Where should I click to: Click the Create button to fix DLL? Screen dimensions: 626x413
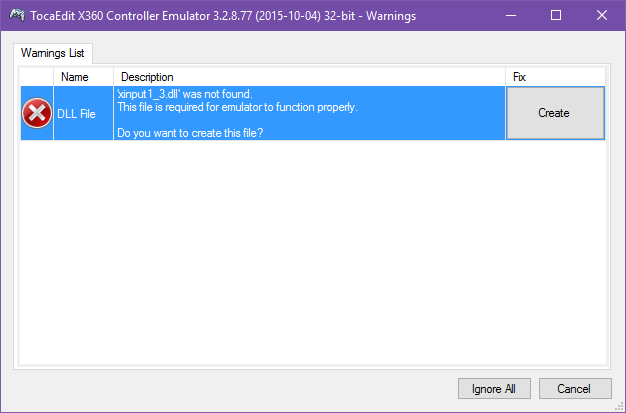(x=555, y=113)
